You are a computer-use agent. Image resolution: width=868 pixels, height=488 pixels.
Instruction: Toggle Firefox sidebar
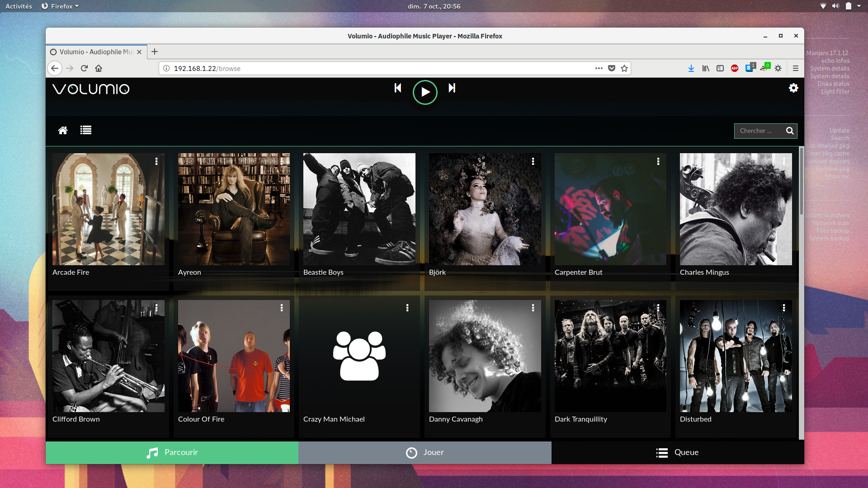click(720, 68)
